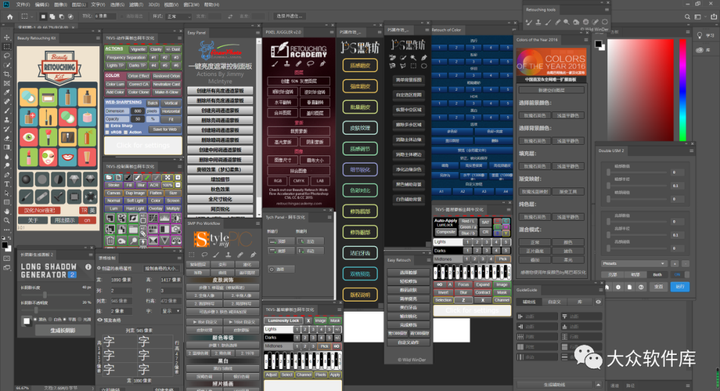Open the Presets dropdown in Double USM 2
Image resolution: width=720 pixels, height=391 pixels.
point(634,263)
